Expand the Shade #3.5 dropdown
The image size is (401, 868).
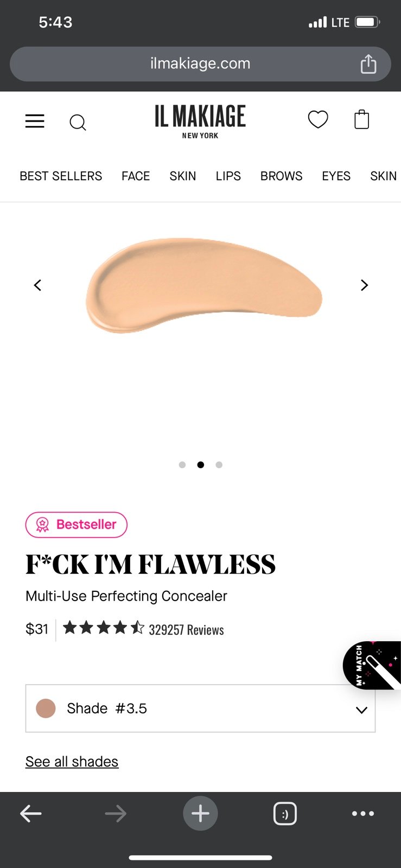[x=200, y=709]
